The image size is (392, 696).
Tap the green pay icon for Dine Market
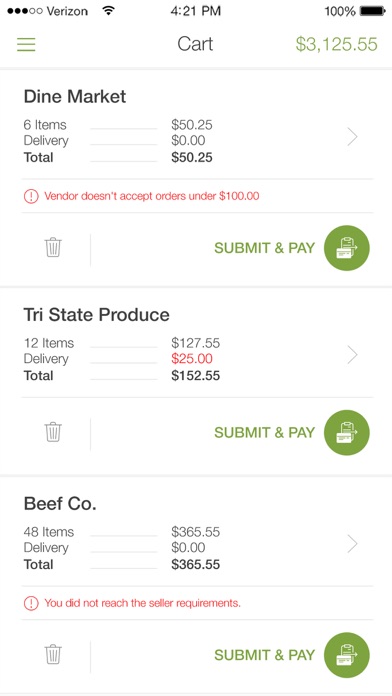tap(347, 248)
